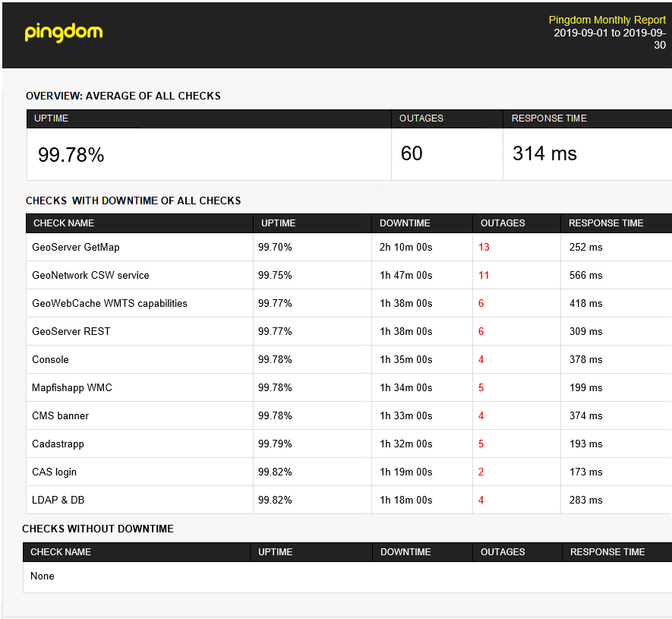Click the UPTIME header in downtime table
Screen dimensions: 672x619
pos(279,223)
